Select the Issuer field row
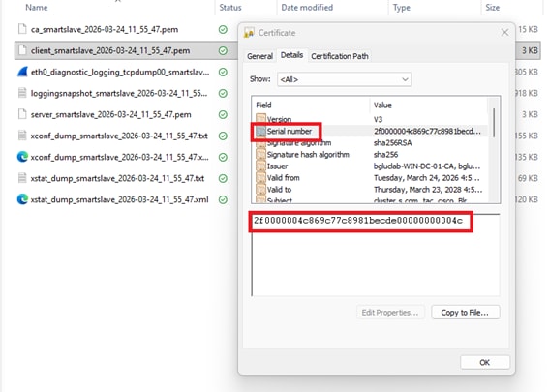This screenshot has width=549, height=392. [369, 166]
